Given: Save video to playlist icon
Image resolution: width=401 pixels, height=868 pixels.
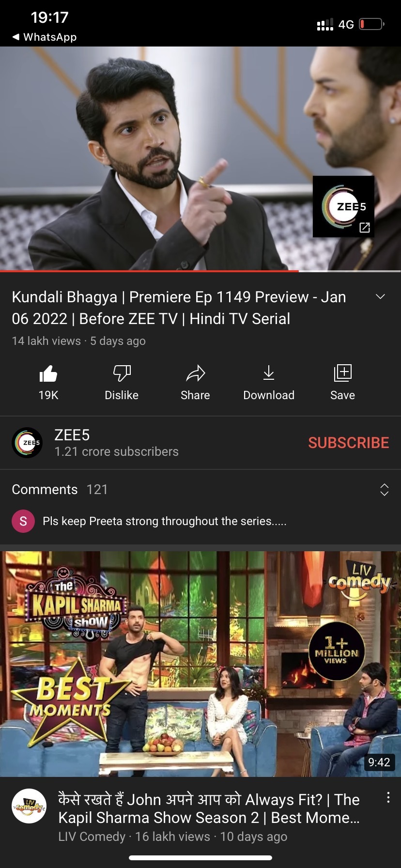Looking at the screenshot, I should 342,373.
